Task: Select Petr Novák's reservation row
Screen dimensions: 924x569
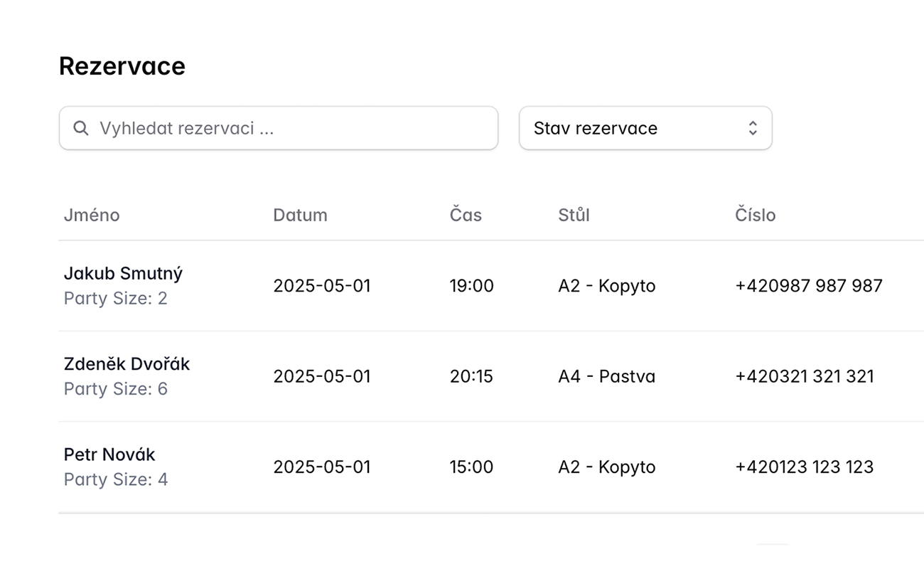Action: pos(109,454)
